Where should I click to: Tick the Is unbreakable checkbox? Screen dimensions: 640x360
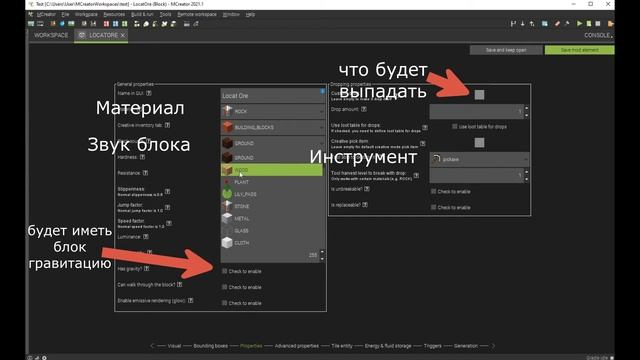coord(433,191)
